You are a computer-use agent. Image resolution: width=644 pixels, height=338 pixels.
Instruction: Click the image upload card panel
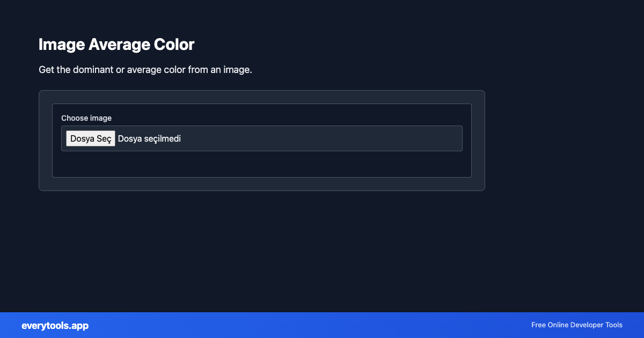pyautogui.click(x=261, y=141)
